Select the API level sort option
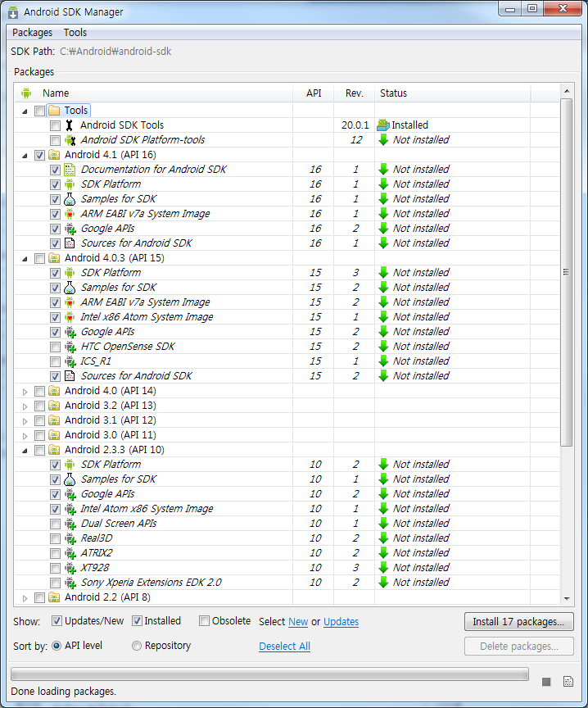The height and width of the screenshot is (708, 588). coord(57,646)
